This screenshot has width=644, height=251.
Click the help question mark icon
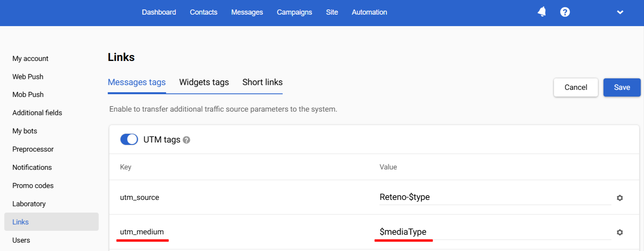pyautogui.click(x=565, y=12)
